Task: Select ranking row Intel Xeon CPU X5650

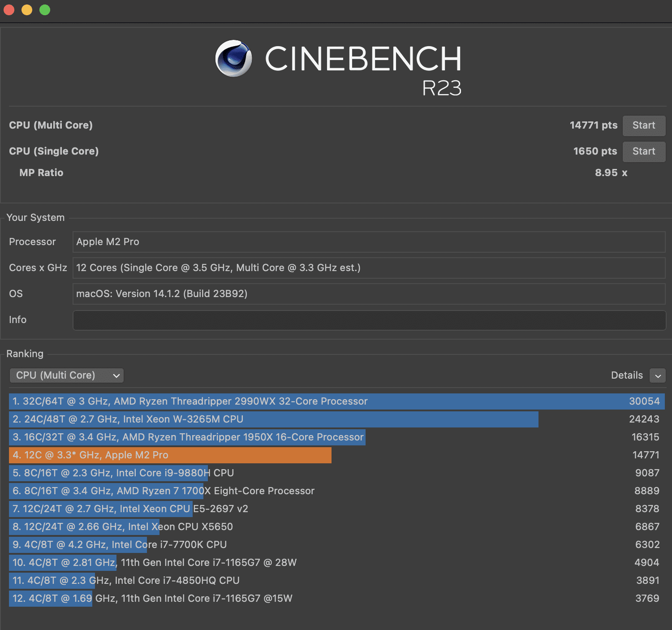Action: point(337,527)
